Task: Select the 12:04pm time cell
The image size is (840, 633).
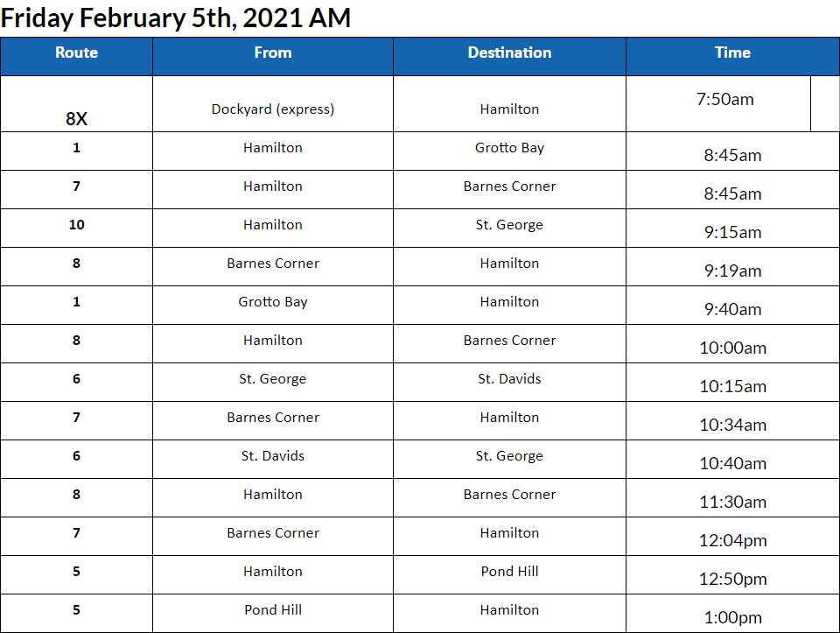Action: pos(732,540)
